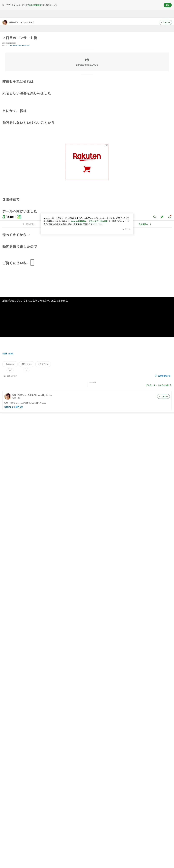Open the notifications menu list icon

coord(170,217)
